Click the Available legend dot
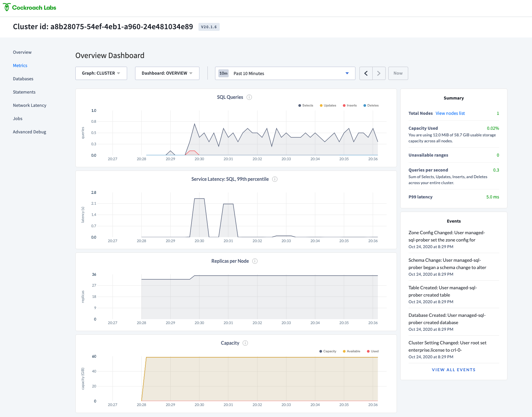This screenshot has width=532, height=417. tap(344, 351)
